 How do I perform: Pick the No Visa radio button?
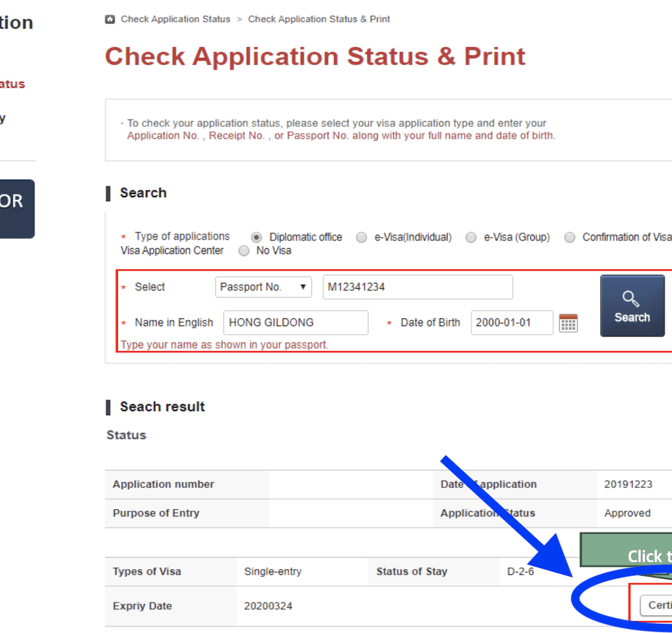244,251
